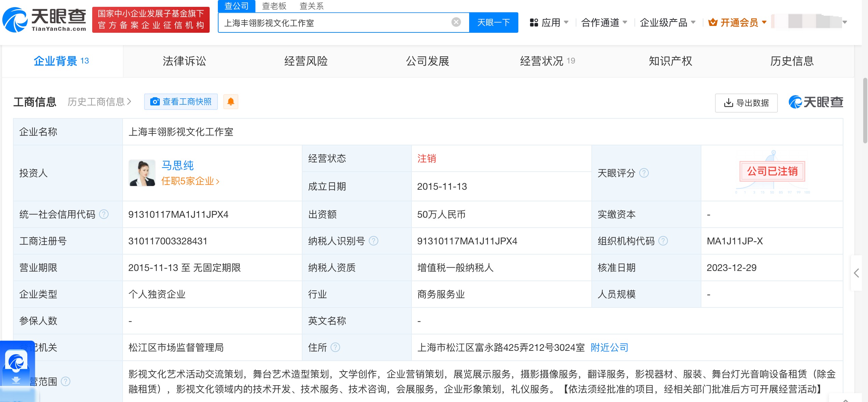Switch to 查公司 search tab

237,6
